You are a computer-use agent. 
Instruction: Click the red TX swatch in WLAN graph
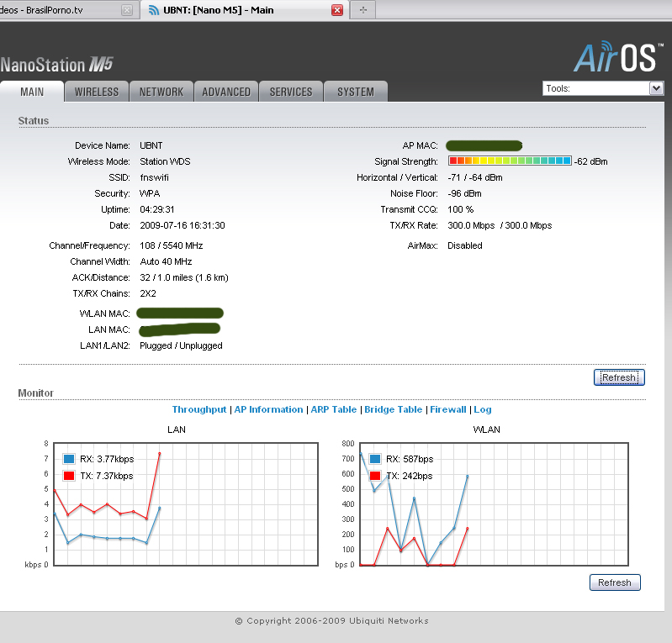375,476
